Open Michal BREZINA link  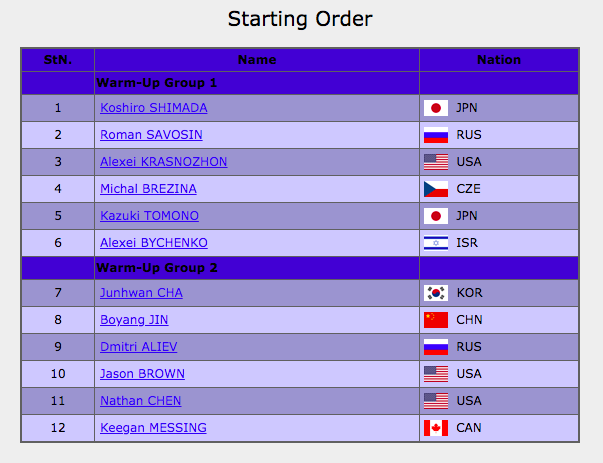[148, 188]
